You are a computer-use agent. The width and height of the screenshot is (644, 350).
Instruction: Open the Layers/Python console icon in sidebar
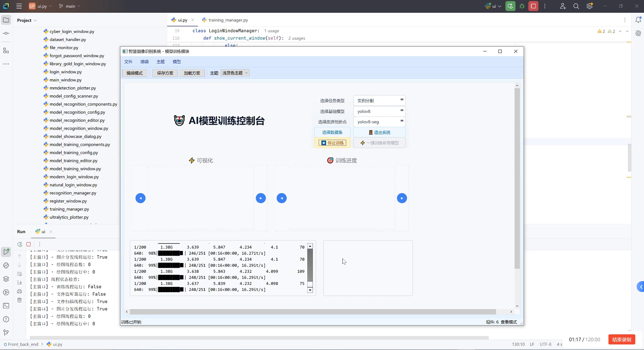[x=6, y=279]
